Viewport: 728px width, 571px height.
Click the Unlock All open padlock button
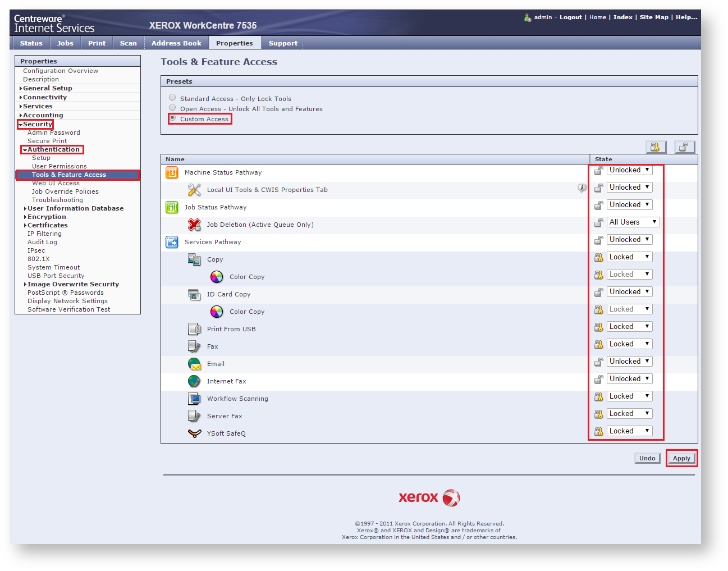(x=684, y=147)
